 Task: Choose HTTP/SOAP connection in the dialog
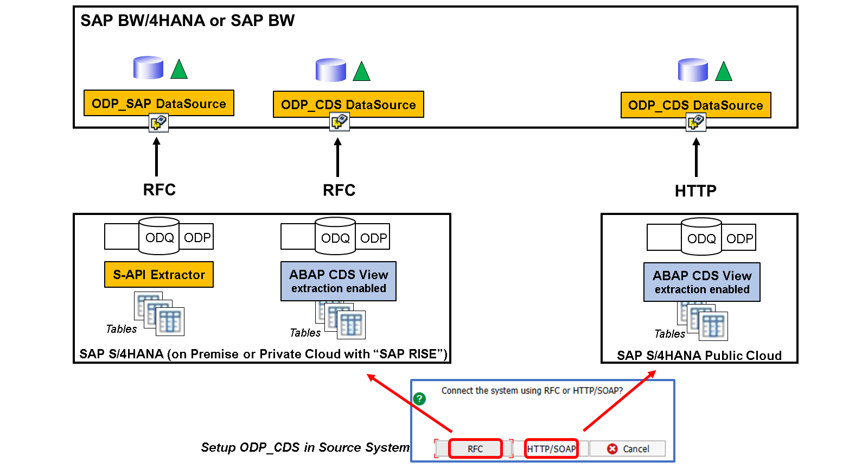click(x=551, y=448)
